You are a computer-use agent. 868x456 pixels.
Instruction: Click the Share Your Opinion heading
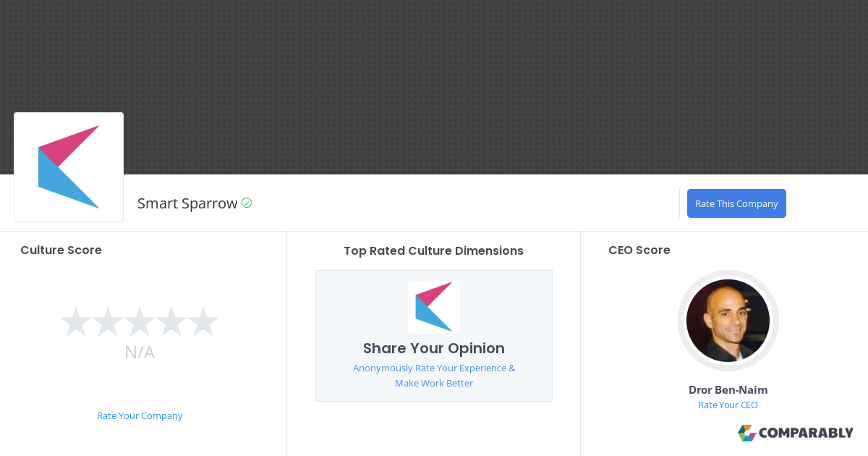pos(434,348)
